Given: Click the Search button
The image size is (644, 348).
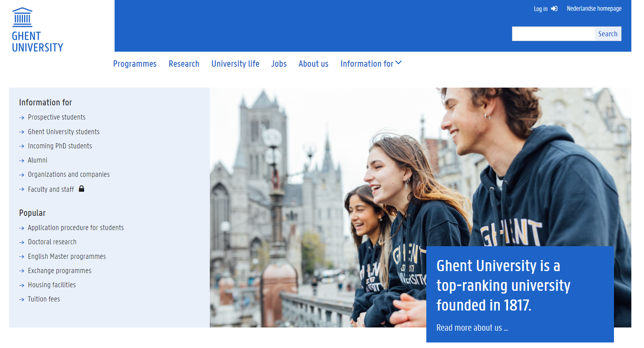Looking at the screenshot, I should coord(608,34).
